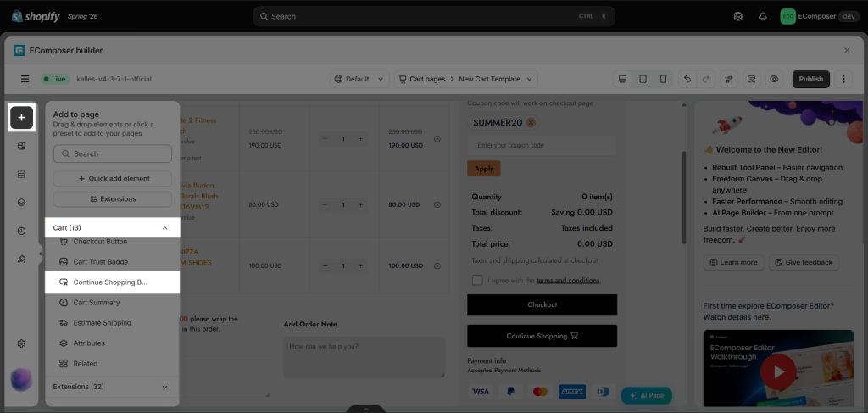The height and width of the screenshot is (413, 868).
Task: Open the page search/inspect icon in the toolbar
Action: click(x=751, y=79)
